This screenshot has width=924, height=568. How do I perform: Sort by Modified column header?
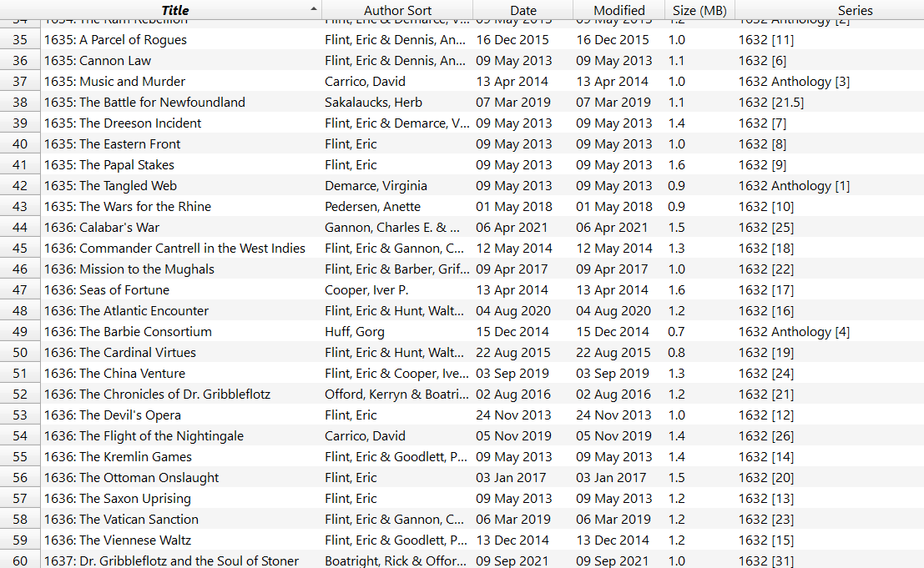pos(619,10)
